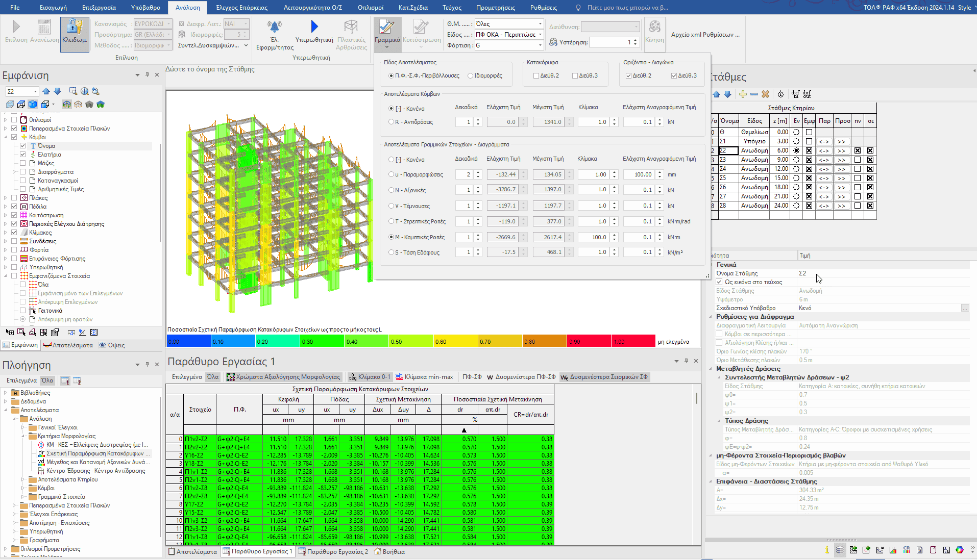Select the N - Αξονικές radio button
The image size is (977, 560).
tap(392, 190)
